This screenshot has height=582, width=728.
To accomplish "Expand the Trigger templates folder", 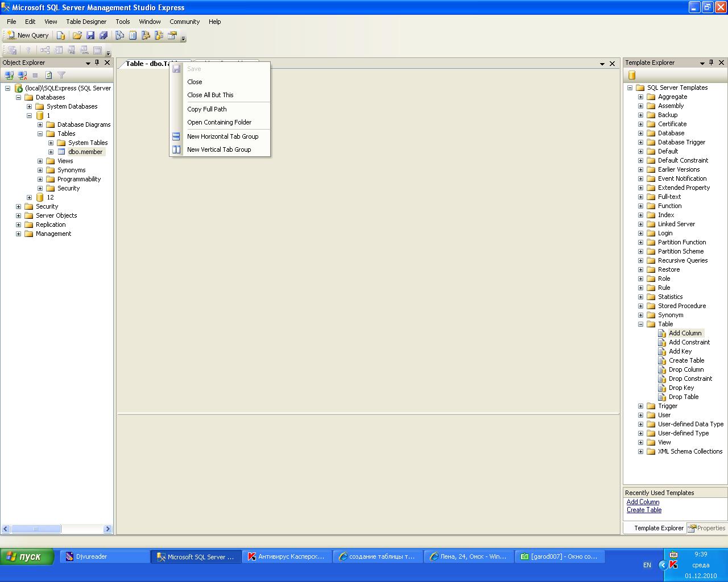I will (x=640, y=406).
